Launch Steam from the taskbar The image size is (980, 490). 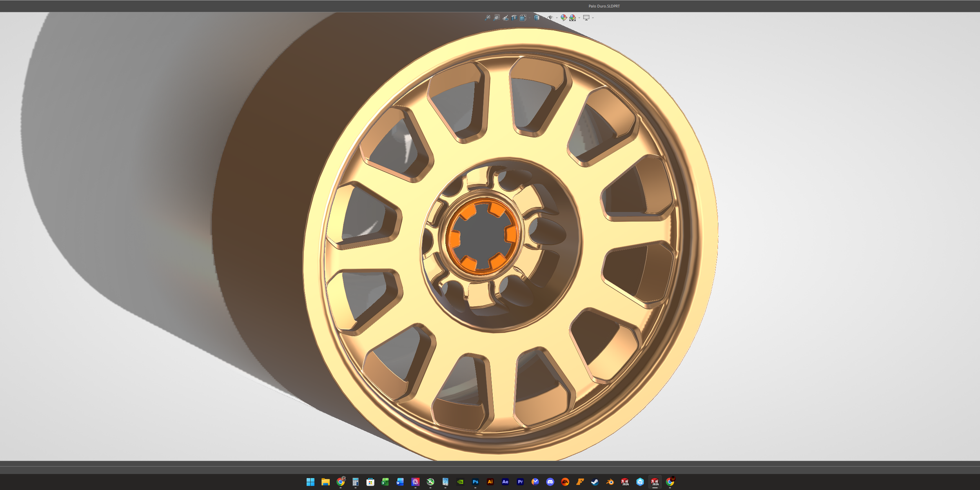click(595, 482)
